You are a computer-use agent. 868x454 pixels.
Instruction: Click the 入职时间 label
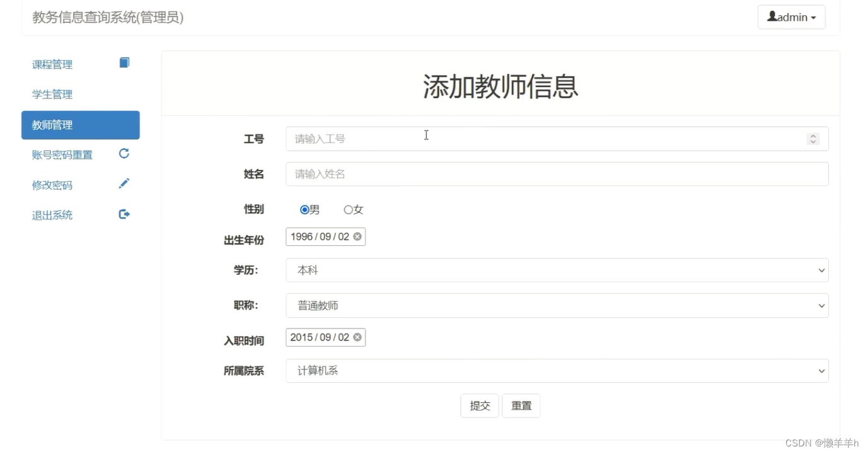coord(244,340)
